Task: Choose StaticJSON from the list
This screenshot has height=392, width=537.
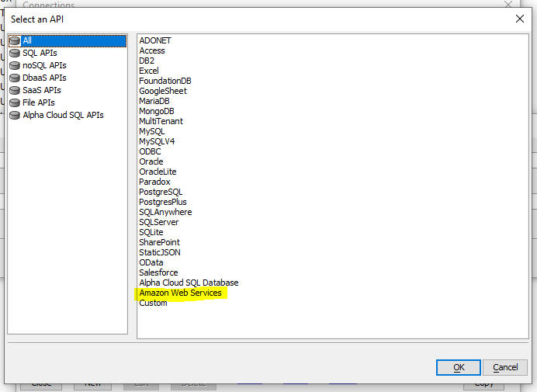Action: 160,252
